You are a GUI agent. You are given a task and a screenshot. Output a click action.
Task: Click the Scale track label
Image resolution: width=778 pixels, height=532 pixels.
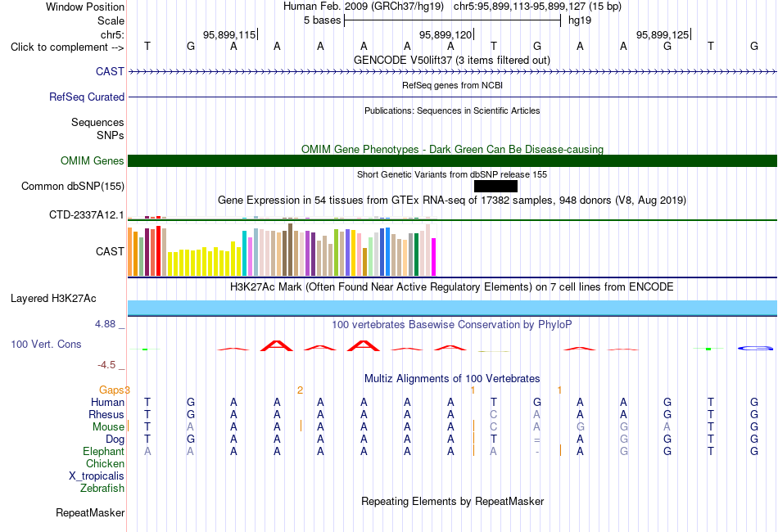111,20
